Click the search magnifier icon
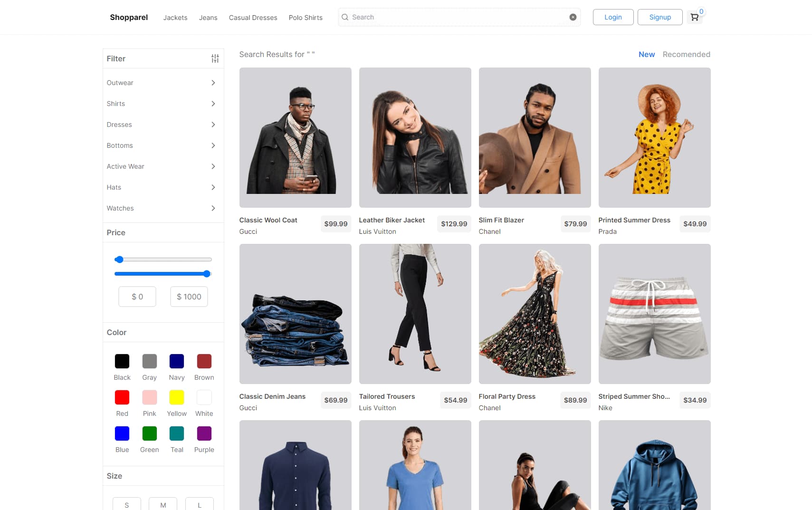Image resolution: width=812 pixels, height=510 pixels. (344, 17)
